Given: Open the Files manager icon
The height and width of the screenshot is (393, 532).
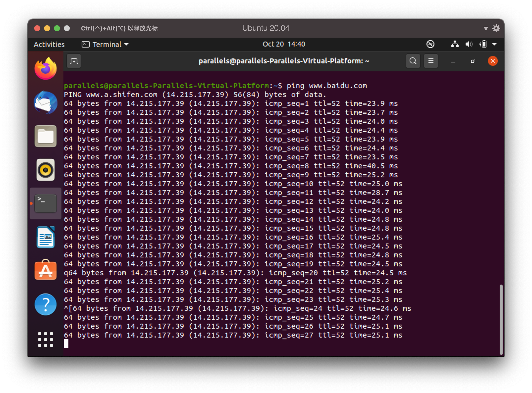Looking at the screenshot, I should click(46, 136).
